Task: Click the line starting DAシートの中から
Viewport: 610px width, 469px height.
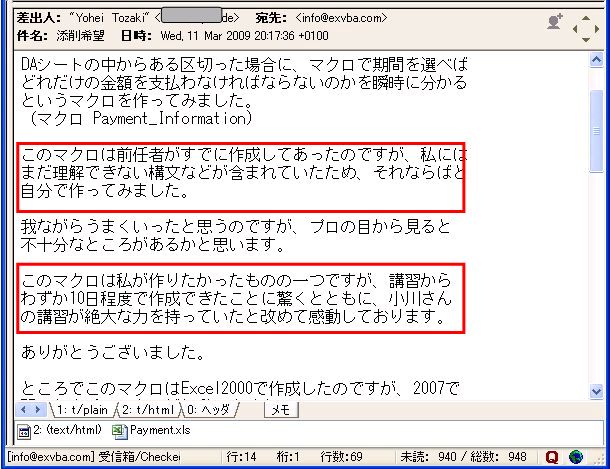Action: [x=244, y=65]
